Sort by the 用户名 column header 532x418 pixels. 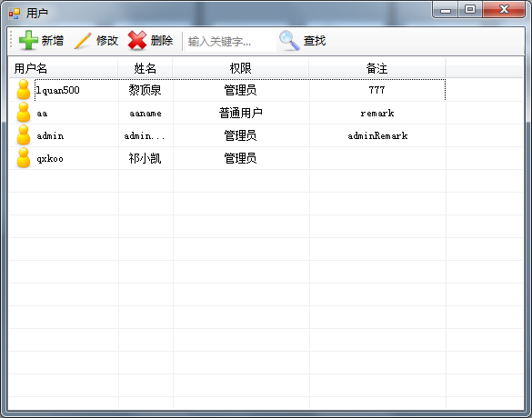click(x=63, y=68)
